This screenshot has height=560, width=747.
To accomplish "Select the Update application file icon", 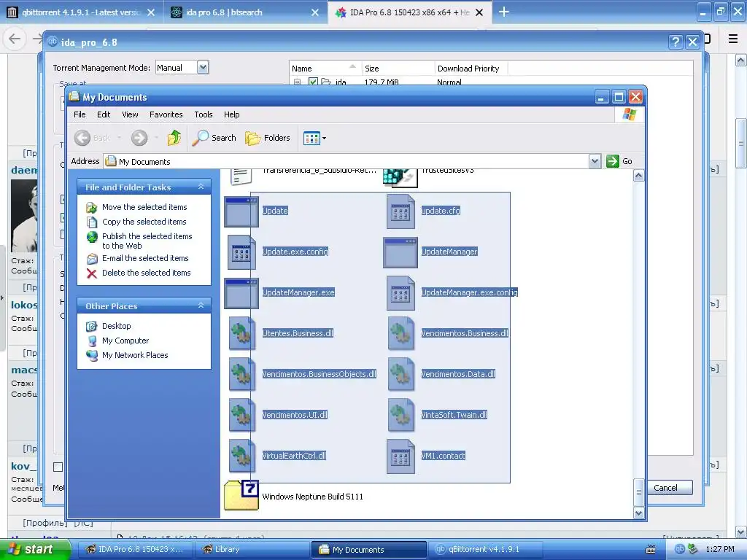I will click(x=241, y=211).
